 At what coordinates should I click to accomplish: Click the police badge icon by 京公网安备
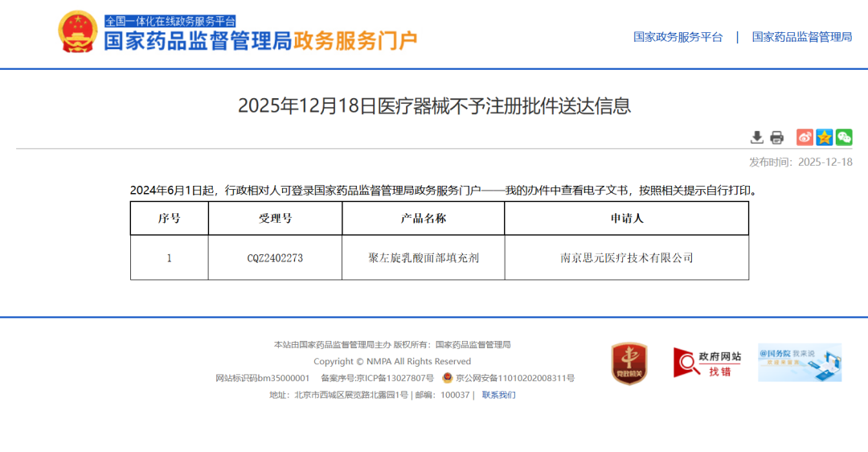(448, 378)
